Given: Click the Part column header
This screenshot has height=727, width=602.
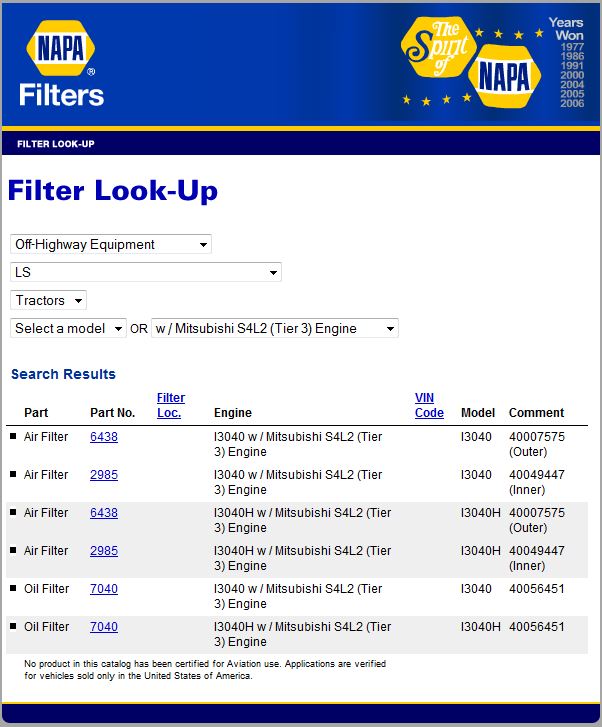Looking at the screenshot, I should coord(36,413).
